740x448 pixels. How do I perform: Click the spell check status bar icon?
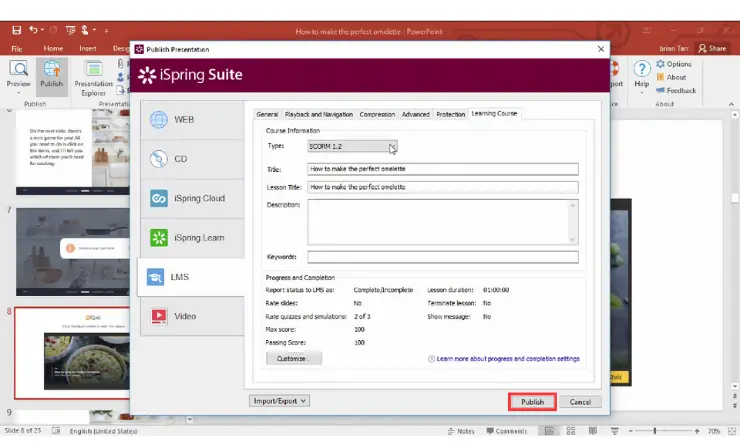click(56, 431)
